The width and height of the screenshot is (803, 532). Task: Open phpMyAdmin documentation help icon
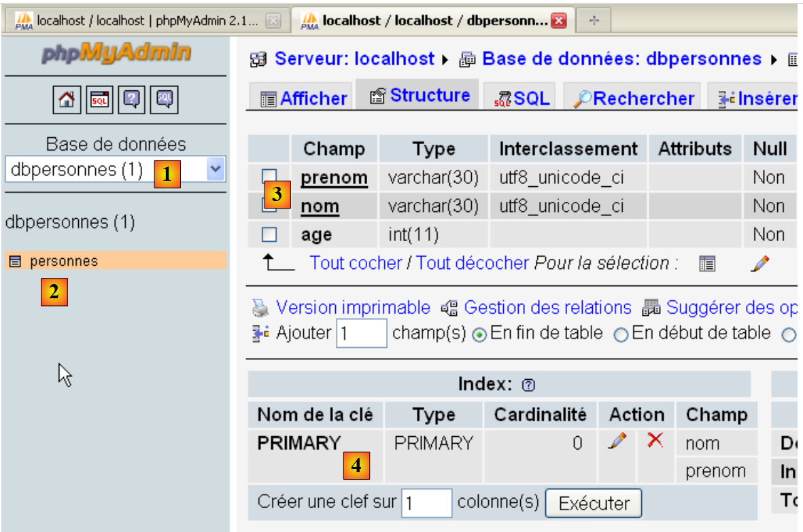(x=132, y=100)
